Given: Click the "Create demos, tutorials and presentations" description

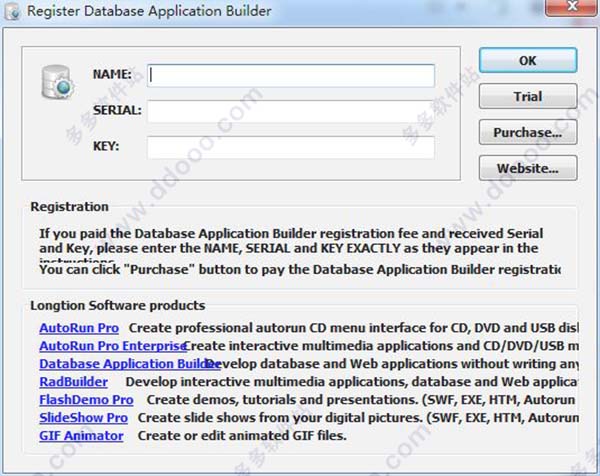Looking at the screenshot, I should [x=361, y=400].
